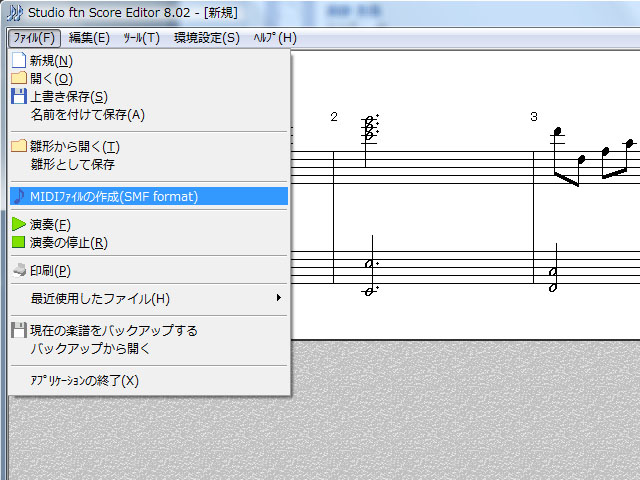Expand the 最近使用したファイル(H) submenu arrow

279,298
